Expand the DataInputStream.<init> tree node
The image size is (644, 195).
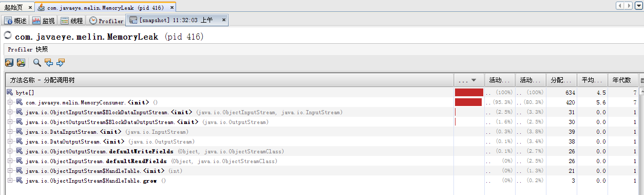(10, 132)
